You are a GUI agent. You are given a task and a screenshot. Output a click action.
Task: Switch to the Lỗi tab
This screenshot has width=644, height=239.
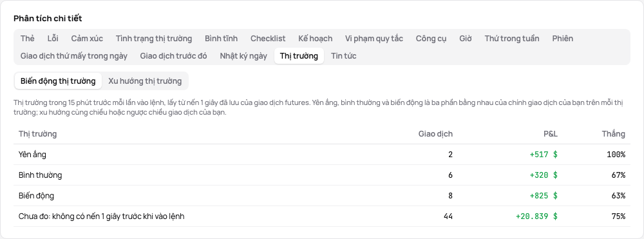(53, 39)
